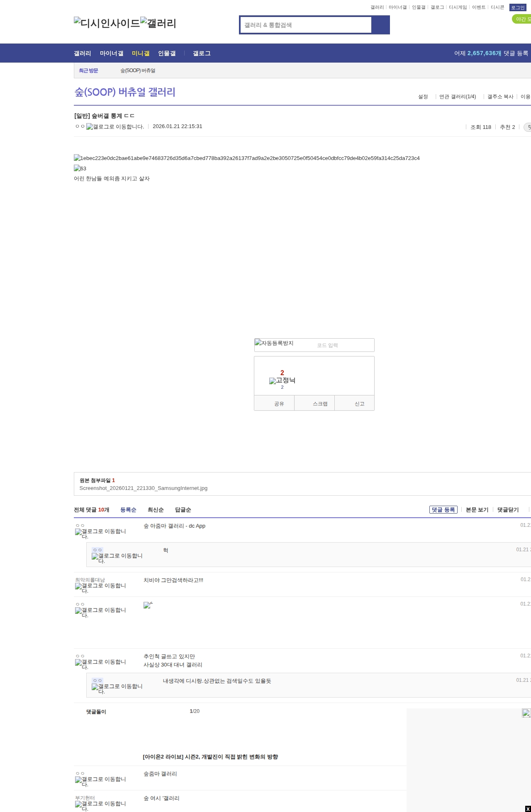
Task: Click the 댓글 등록 button
Action: pos(443,509)
